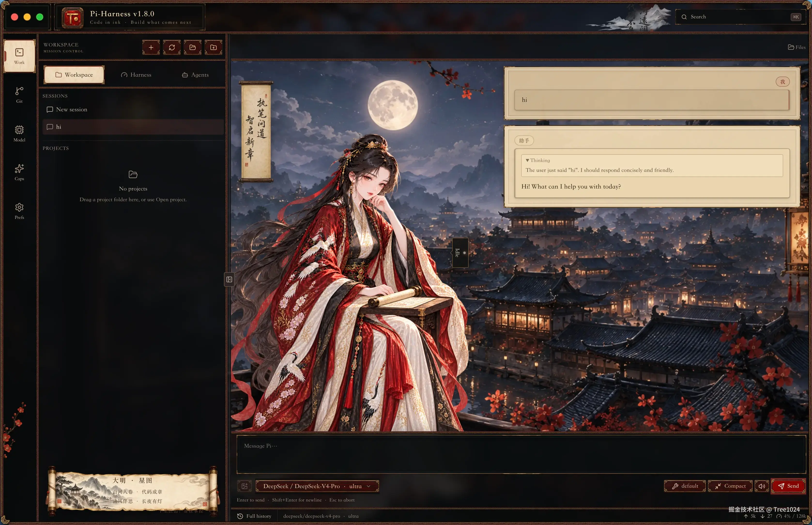This screenshot has height=525, width=812.
Task: Click the default tools button
Action: click(685, 486)
